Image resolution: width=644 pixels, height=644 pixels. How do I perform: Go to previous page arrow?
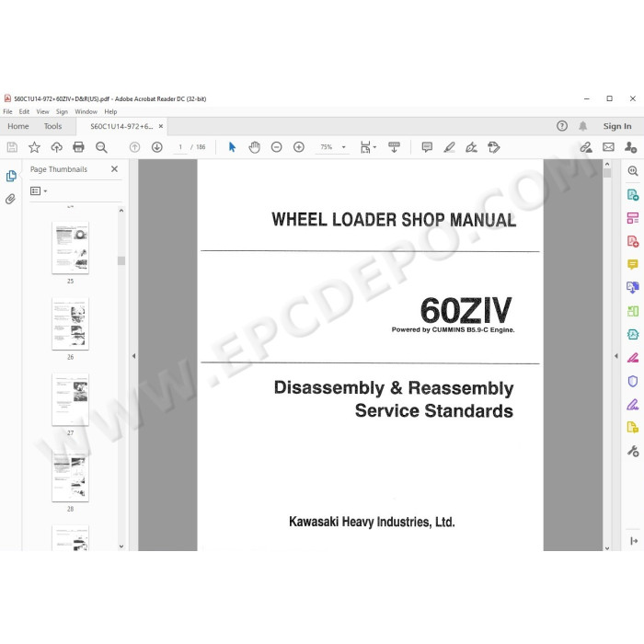[134, 147]
